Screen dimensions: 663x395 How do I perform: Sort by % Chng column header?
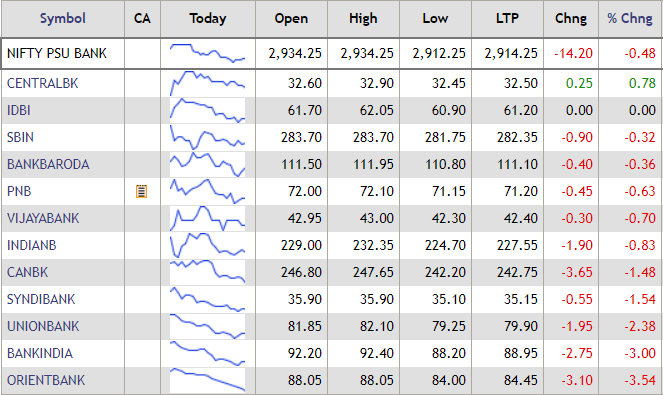[x=630, y=19]
